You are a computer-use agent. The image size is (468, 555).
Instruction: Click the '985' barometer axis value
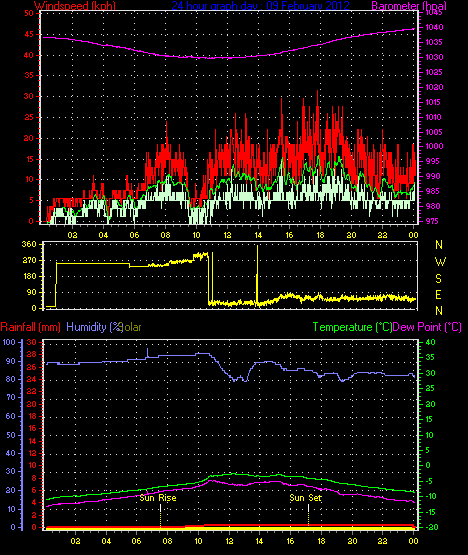tap(432, 191)
